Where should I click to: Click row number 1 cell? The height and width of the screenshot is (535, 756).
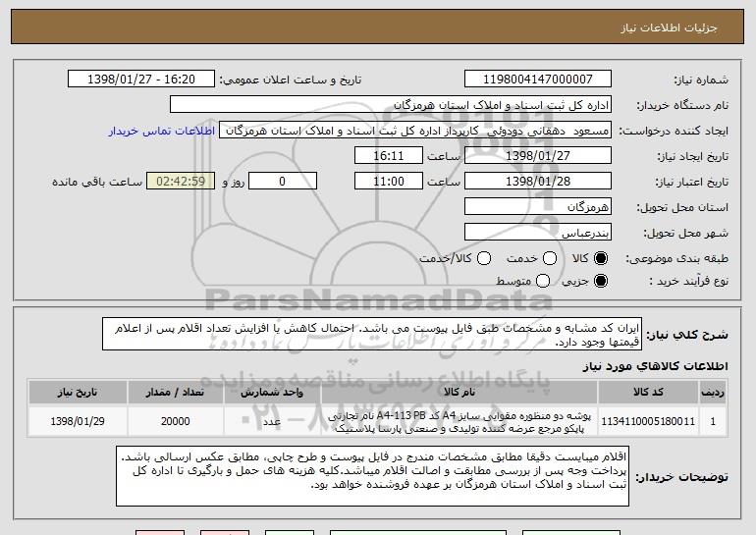point(713,421)
